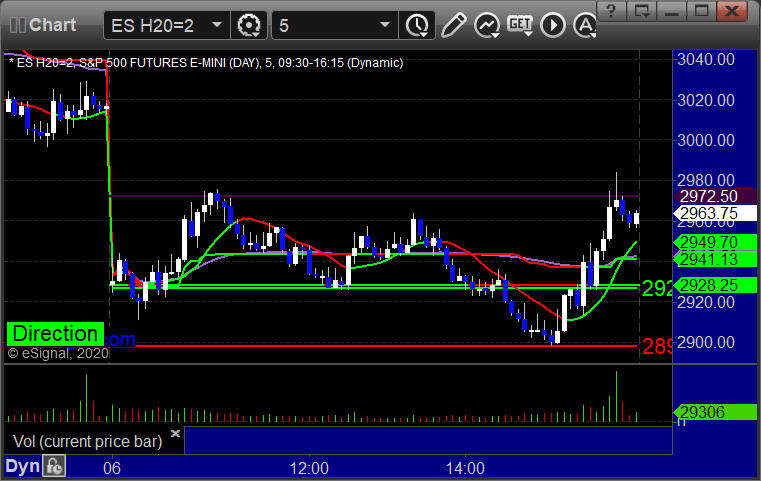The image size is (761, 481).
Task: Click the Chart window grip icon
Action: 17,25
